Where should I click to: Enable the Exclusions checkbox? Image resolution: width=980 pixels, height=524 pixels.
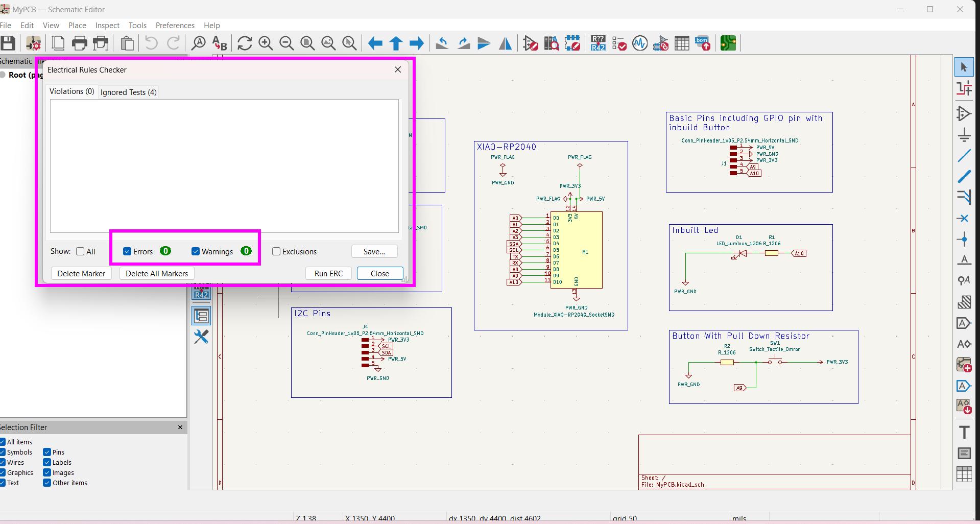[276, 251]
